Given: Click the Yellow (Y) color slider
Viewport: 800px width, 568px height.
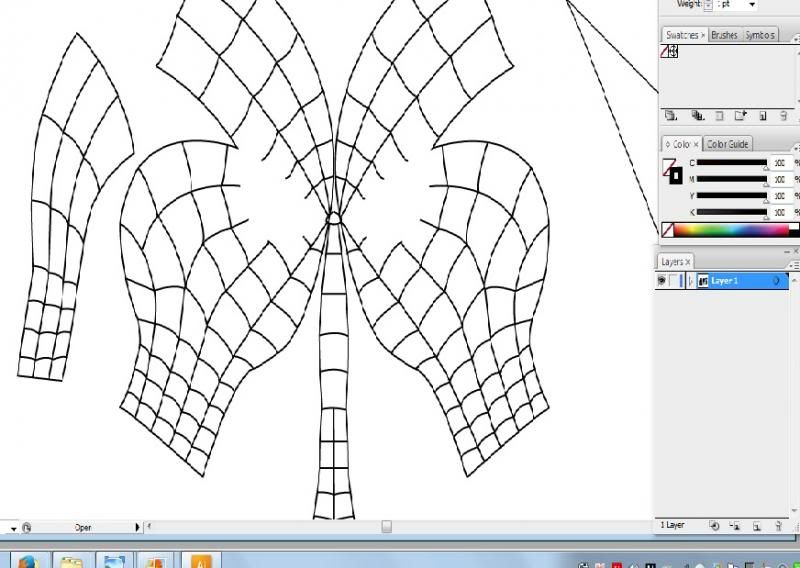Looking at the screenshot, I should 732,195.
